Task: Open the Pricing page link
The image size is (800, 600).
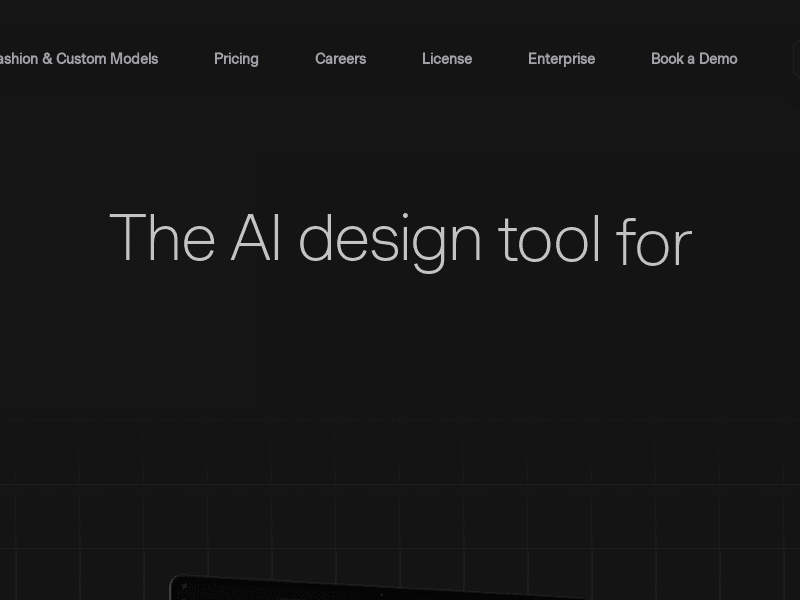Action: click(x=236, y=59)
